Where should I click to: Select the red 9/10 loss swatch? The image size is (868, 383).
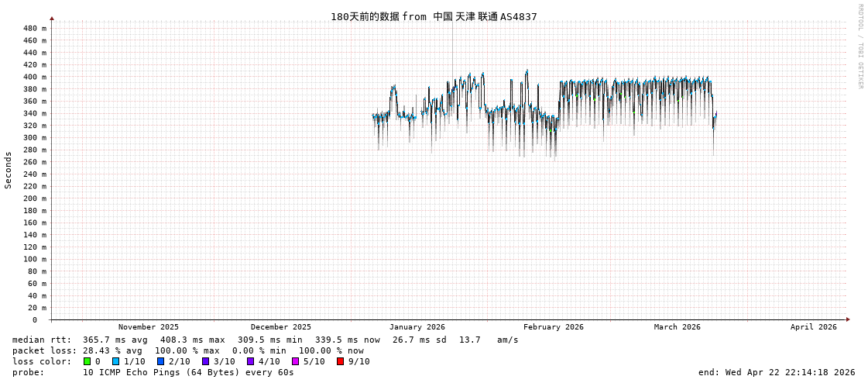coord(340,361)
